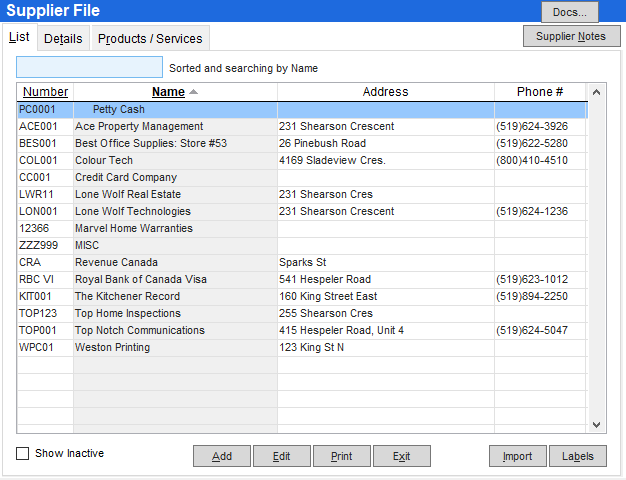Select the Ace Property Management row
626x480 pixels.
coord(139,127)
